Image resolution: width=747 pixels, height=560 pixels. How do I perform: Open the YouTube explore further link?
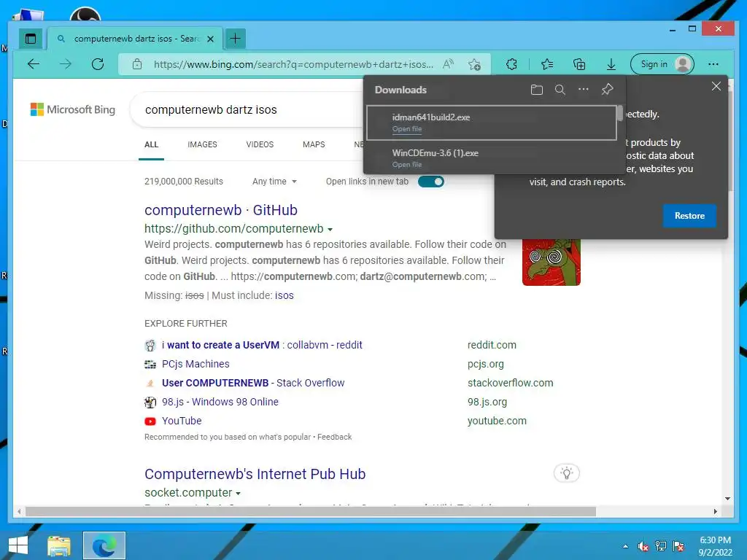point(182,421)
